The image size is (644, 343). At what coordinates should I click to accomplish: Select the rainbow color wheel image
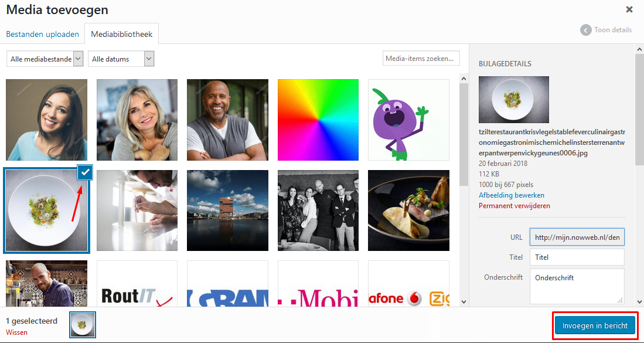(318, 120)
